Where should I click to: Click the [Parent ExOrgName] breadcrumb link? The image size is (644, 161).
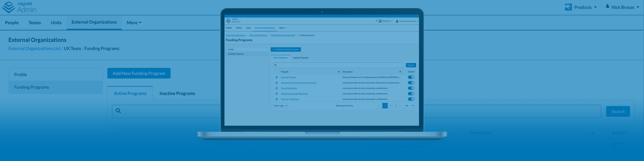(x=258, y=35)
